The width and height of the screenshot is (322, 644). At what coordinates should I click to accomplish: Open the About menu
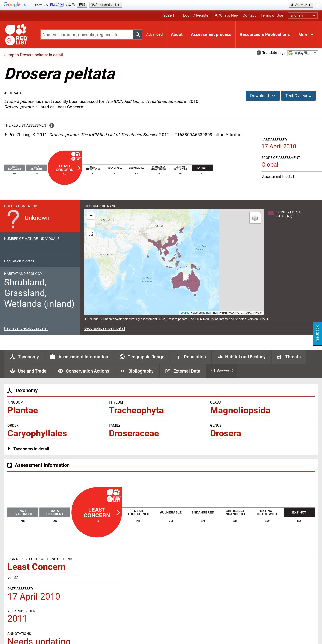pyautogui.click(x=177, y=35)
